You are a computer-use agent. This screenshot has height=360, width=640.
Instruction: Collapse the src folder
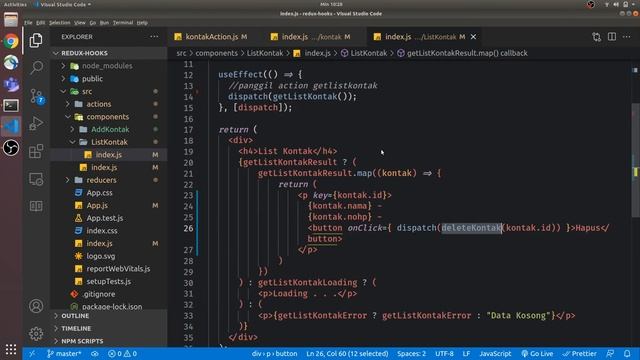(x=87, y=91)
